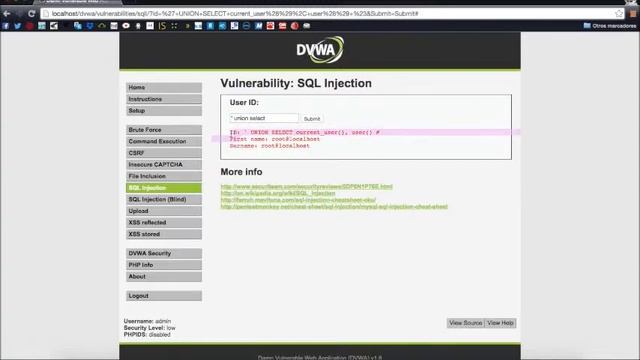Screen dimensions: 640x360
Task: Open the green four-dots bookmark icon
Action: pyautogui.click(x=174, y=26)
